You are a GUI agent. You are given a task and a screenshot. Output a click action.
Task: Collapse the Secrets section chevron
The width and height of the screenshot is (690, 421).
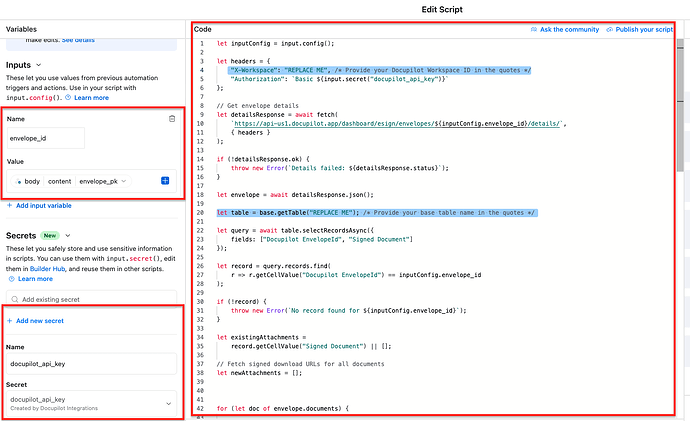[68, 236]
